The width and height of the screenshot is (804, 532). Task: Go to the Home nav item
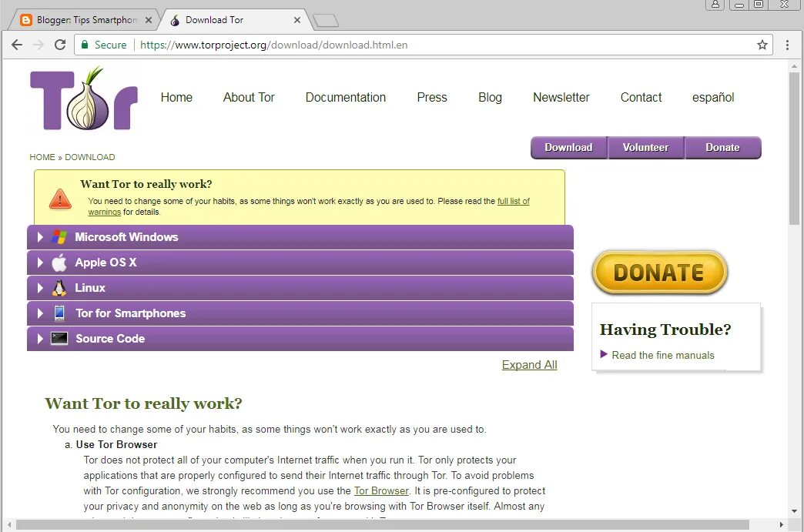(176, 97)
